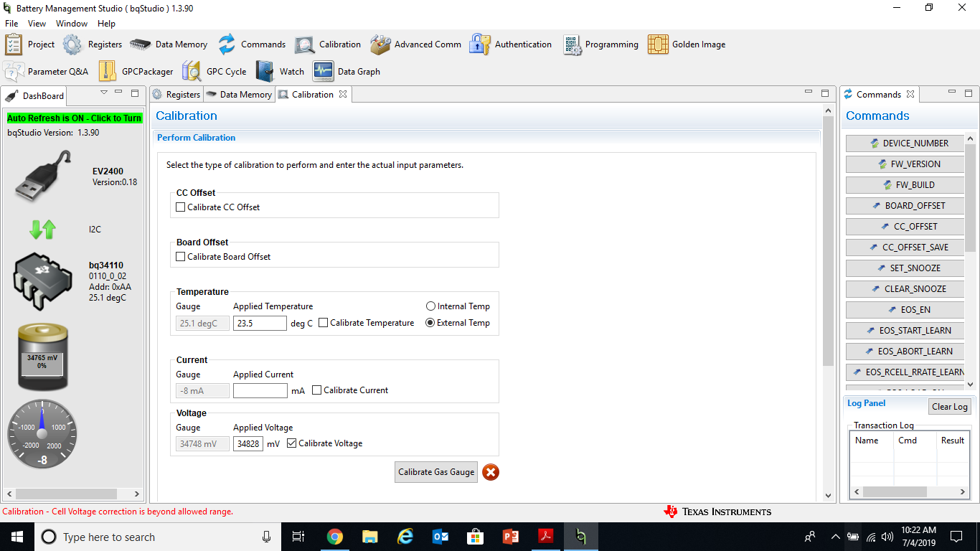Screen dimensions: 980x551
Task: Click the taskbar search box
Action: pos(158,537)
